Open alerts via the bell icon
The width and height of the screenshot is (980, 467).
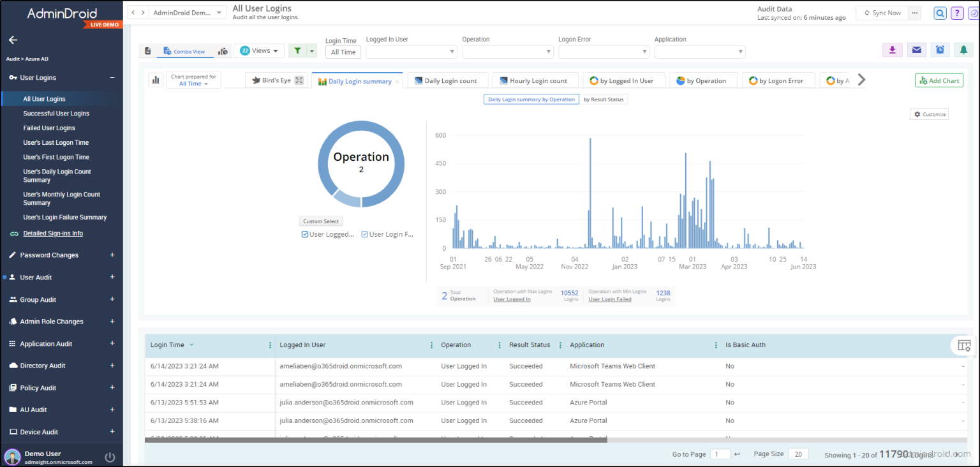(963, 49)
